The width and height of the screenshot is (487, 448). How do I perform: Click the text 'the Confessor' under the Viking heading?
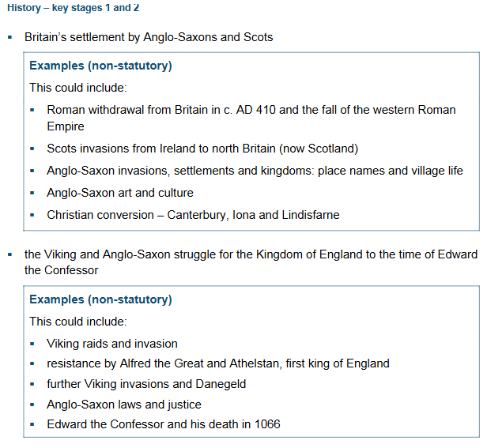(x=61, y=270)
